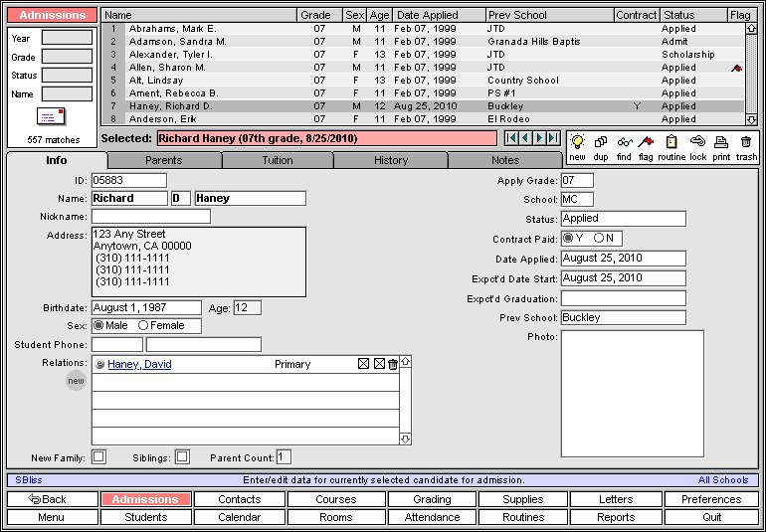Delete the Haney, David relation trash icon
This screenshot has height=532, width=766.
[393, 364]
